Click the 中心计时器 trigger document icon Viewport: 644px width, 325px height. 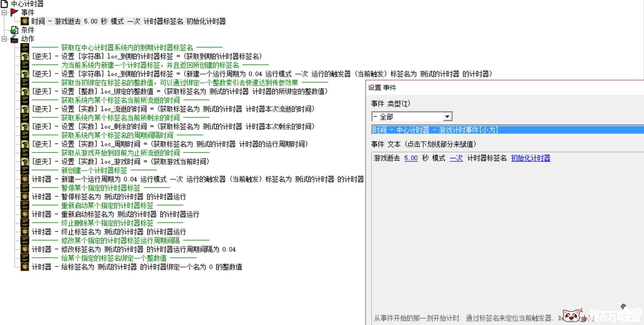coord(4,4)
